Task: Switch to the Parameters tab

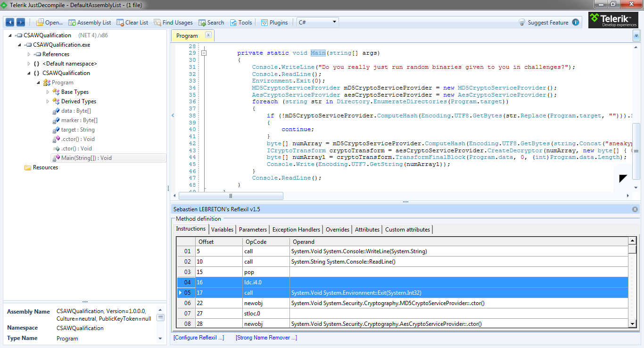Action: pos(253,230)
